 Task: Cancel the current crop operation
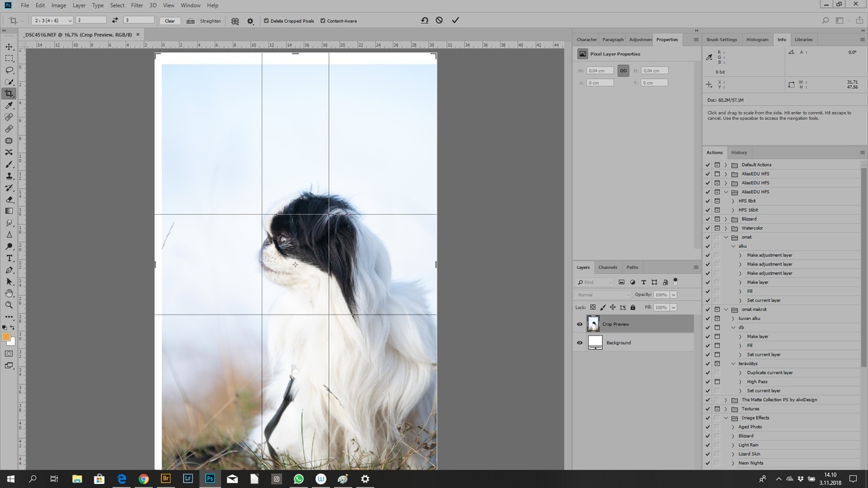pos(439,20)
